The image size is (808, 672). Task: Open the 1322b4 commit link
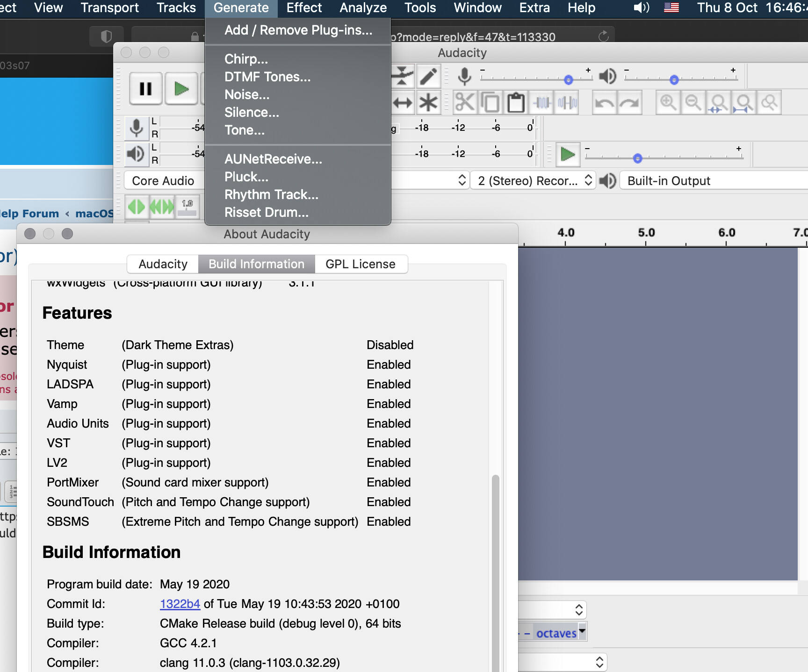coord(180,604)
